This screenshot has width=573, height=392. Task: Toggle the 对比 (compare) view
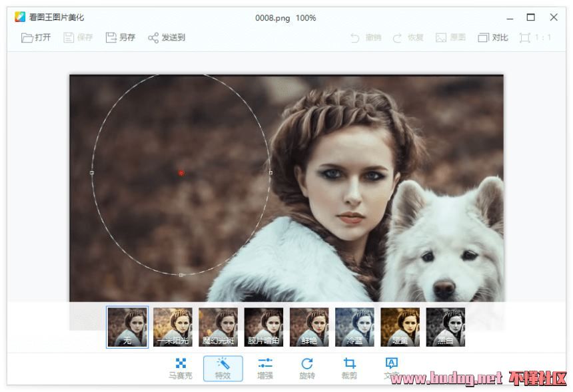[x=493, y=37]
